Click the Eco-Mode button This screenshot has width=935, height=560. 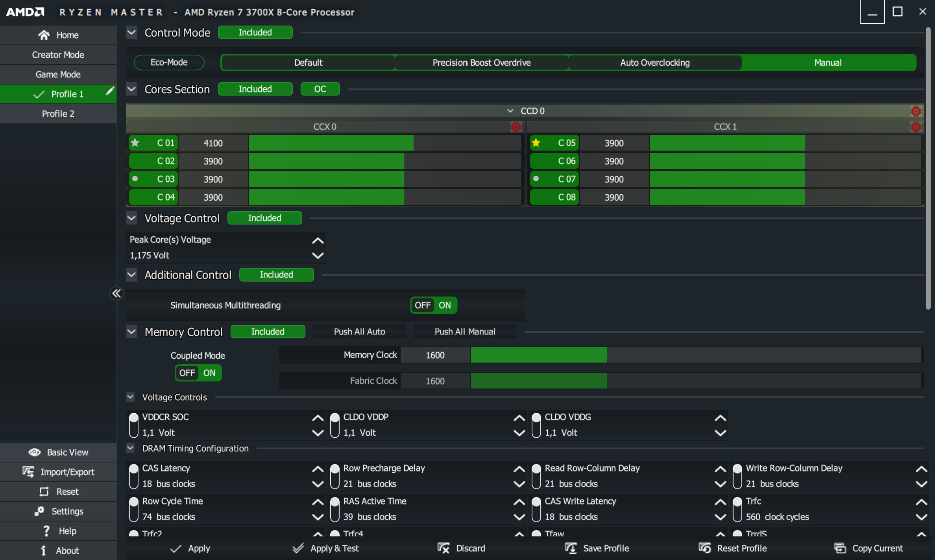click(169, 63)
